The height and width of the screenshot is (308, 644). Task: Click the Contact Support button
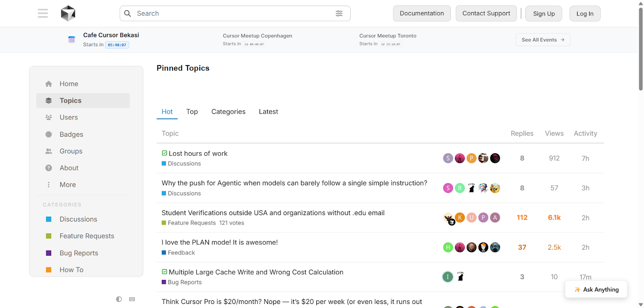click(x=486, y=13)
